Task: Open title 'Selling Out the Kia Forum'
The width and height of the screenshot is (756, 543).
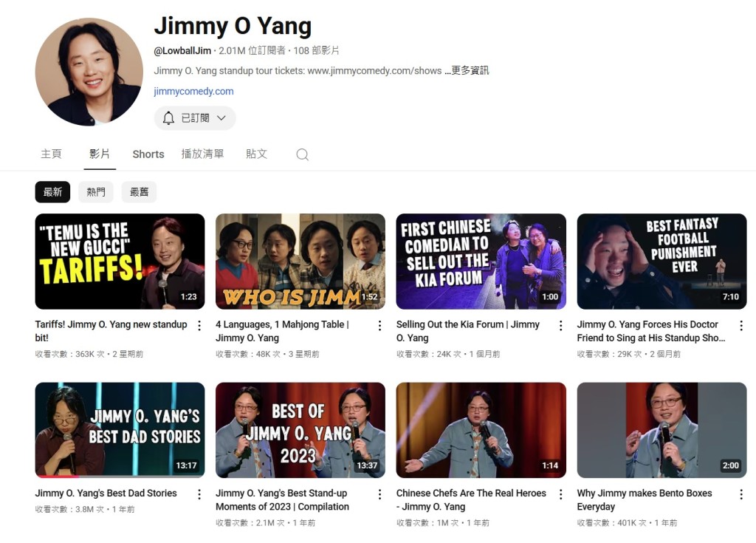Action: click(467, 331)
